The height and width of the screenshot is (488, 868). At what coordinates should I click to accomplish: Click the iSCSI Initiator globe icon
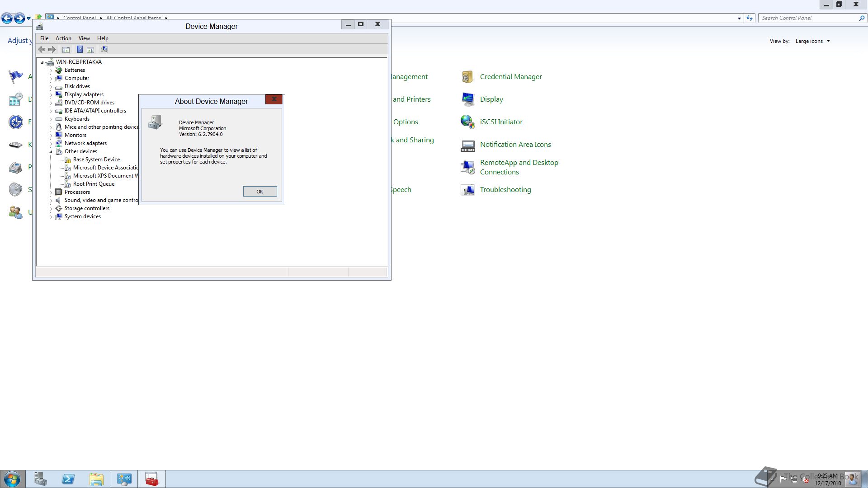467,122
